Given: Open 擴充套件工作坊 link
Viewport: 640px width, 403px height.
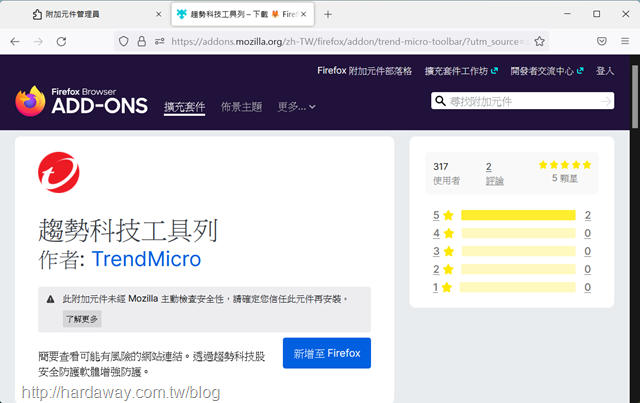Looking at the screenshot, I should [461, 71].
